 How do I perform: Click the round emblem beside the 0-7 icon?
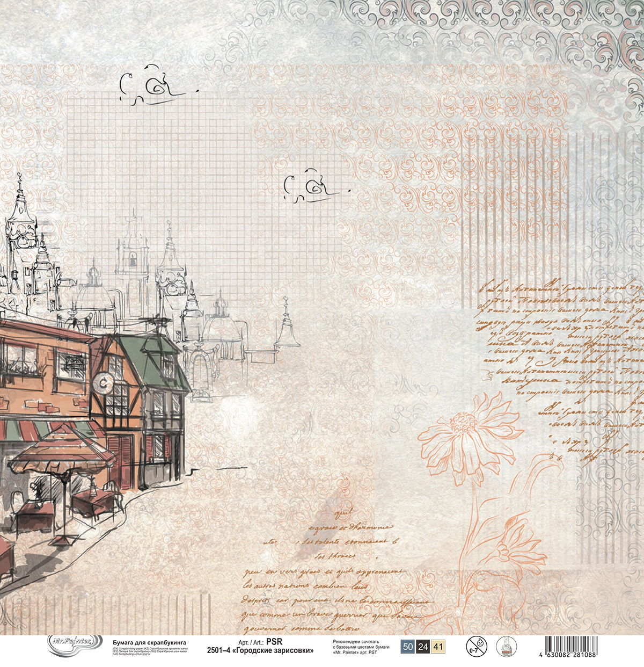point(506,646)
